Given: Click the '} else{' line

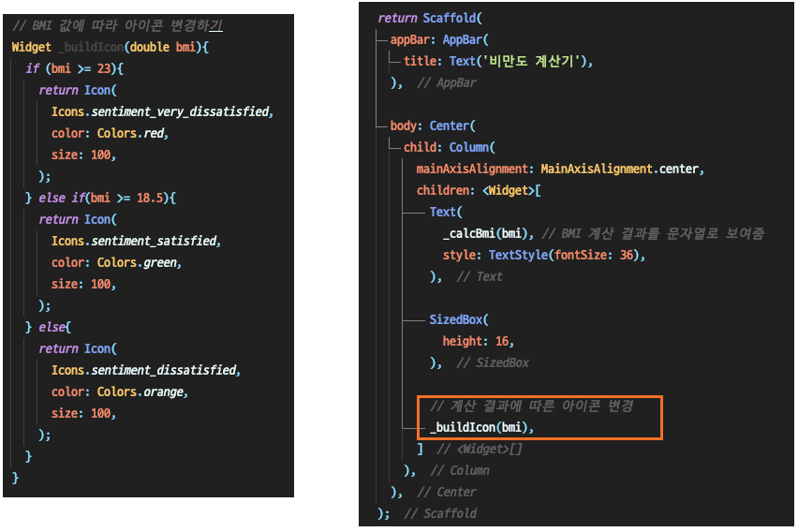Looking at the screenshot, I should 49,327.
